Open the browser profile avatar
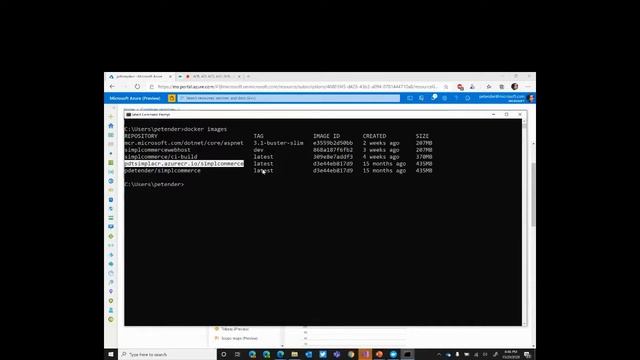640x360 pixels. pos(515,87)
